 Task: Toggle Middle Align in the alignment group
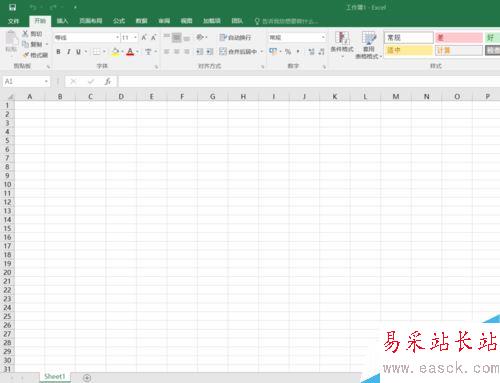pyautogui.click(x=177, y=37)
